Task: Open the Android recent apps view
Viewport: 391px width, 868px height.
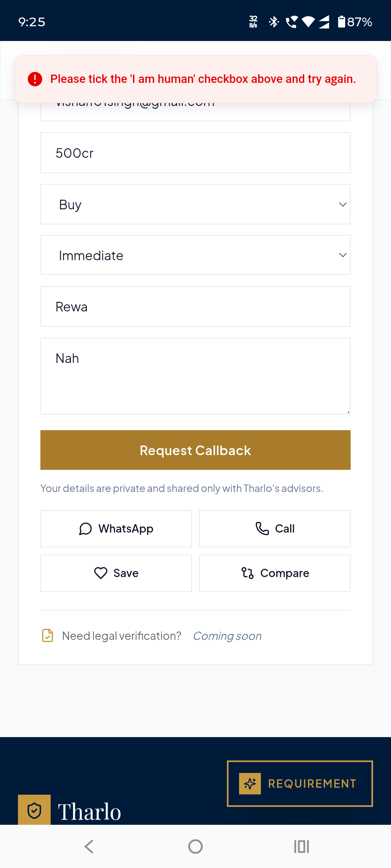Action: point(302,846)
